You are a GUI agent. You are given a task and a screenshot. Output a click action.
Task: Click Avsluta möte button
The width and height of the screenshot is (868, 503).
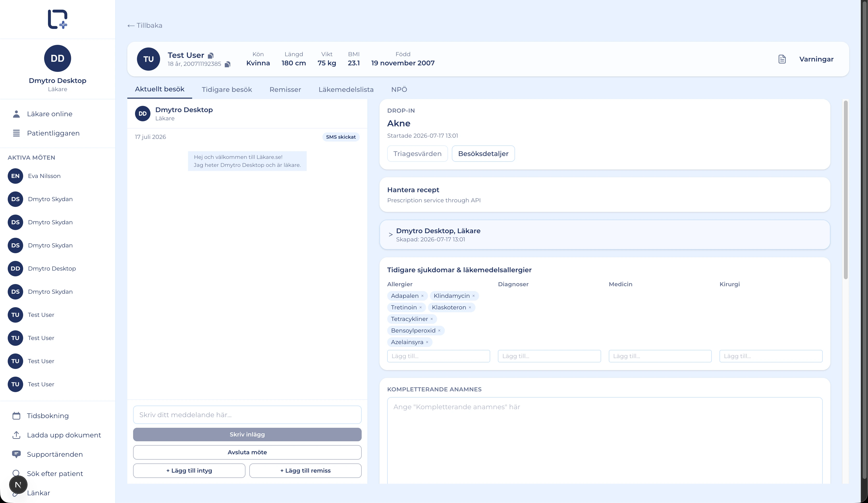[x=247, y=452]
